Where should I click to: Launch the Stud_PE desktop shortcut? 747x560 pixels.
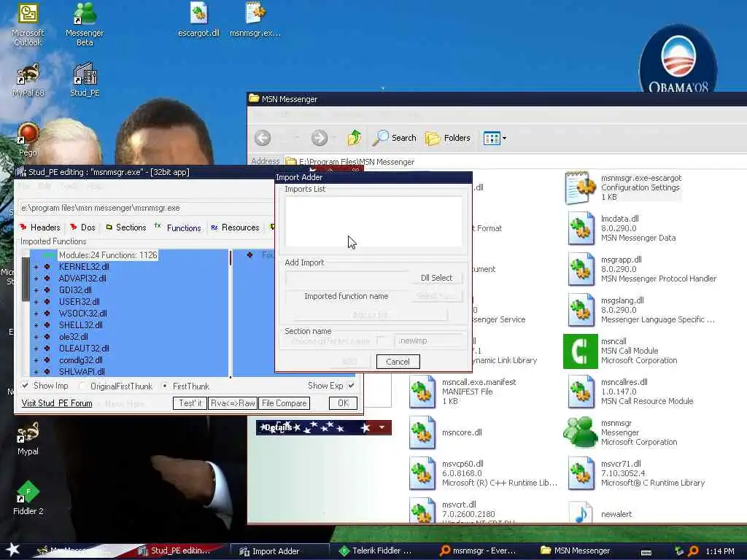click(85, 74)
